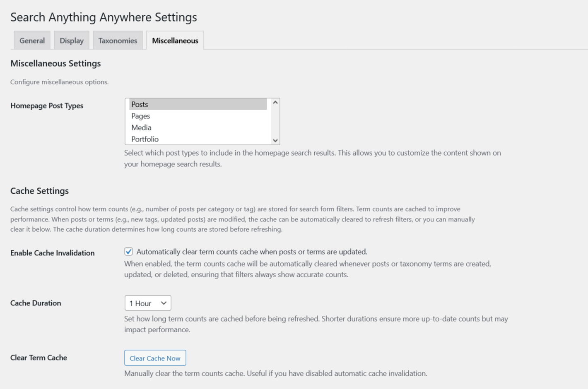Go to the Taxonomies tab
The width and height of the screenshot is (588, 389).
[118, 41]
